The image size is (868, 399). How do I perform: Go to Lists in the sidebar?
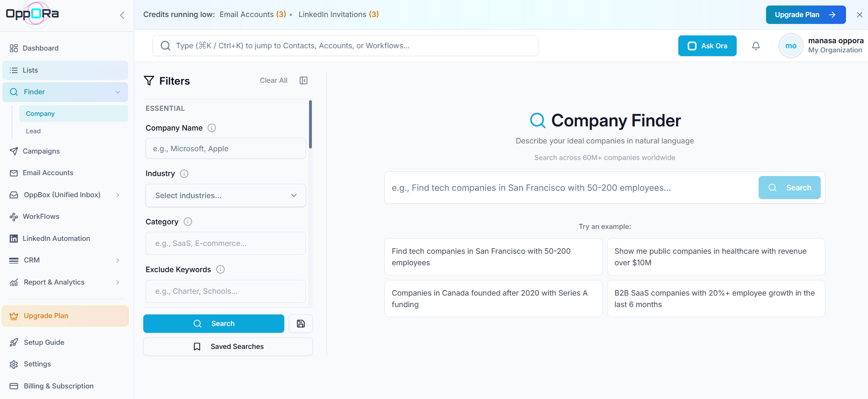[x=65, y=70]
